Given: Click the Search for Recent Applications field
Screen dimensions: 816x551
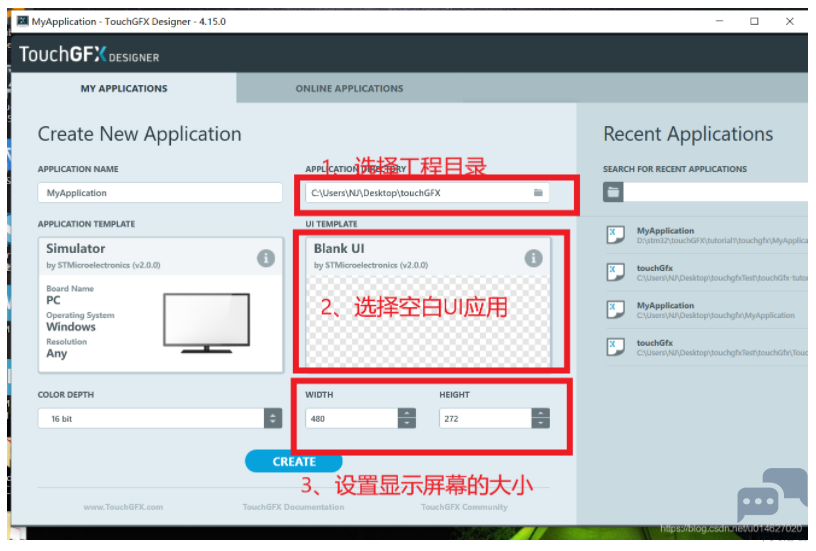Looking at the screenshot, I should (716, 192).
